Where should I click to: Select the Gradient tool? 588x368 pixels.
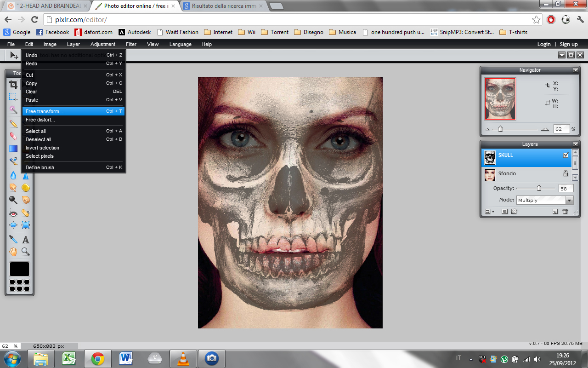point(13,149)
